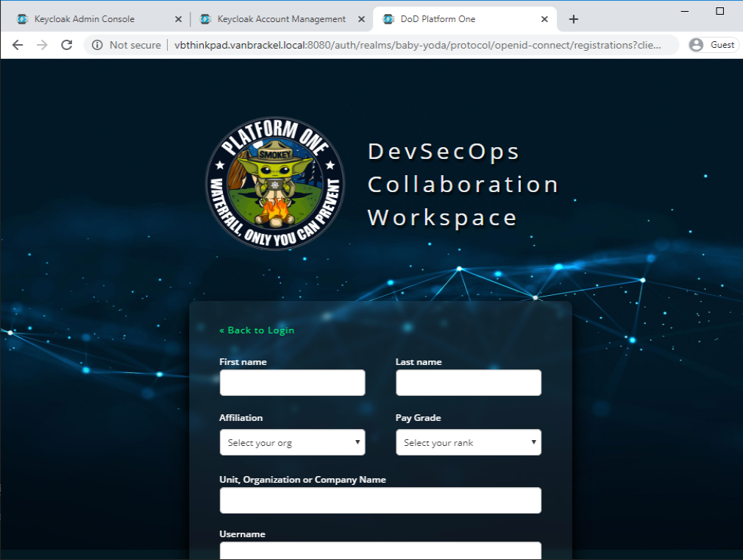Close the Keycloak Account Management tab
This screenshot has width=743, height=560.
click(x=360, y=19)
